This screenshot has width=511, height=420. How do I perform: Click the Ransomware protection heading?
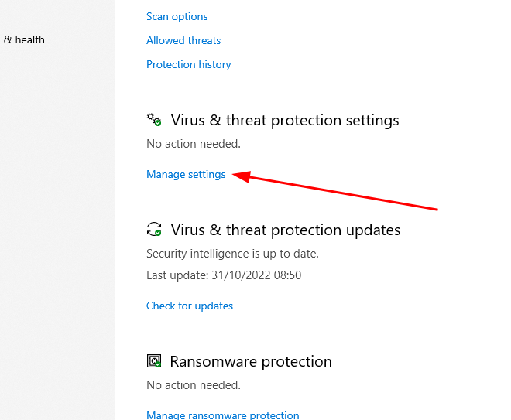tap(251, 361)
